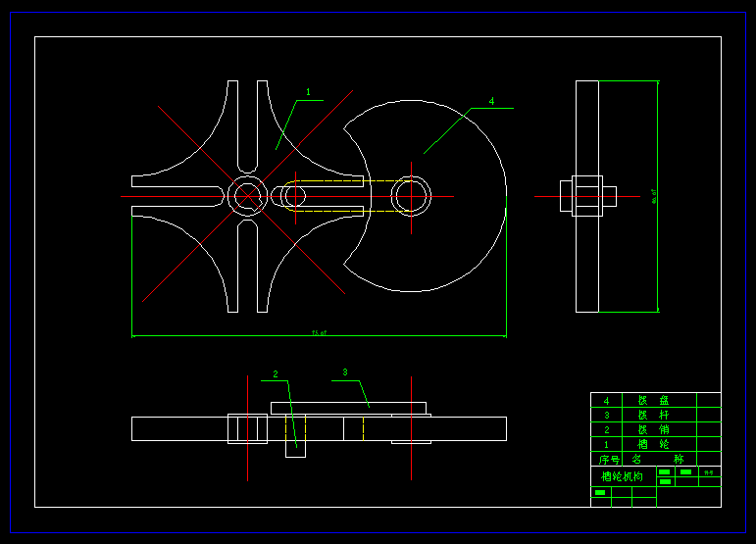Select the parts list name 拨盘

pyautogui.click(x=653, y=401)
